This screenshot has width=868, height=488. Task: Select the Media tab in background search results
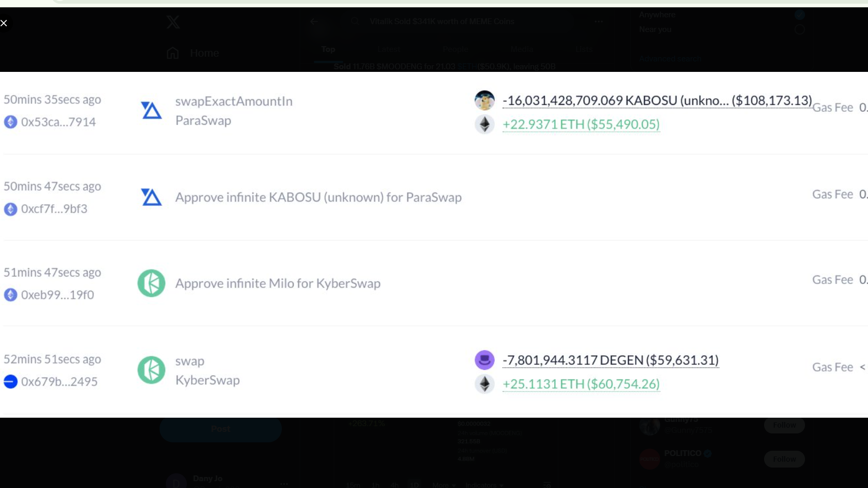tap(522, 49)
